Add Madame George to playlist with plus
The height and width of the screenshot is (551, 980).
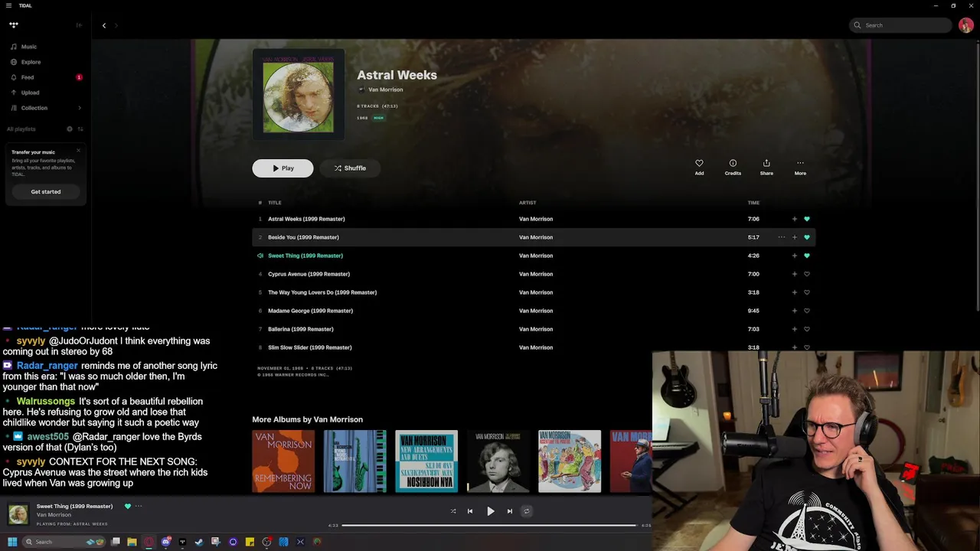(794, 311)
